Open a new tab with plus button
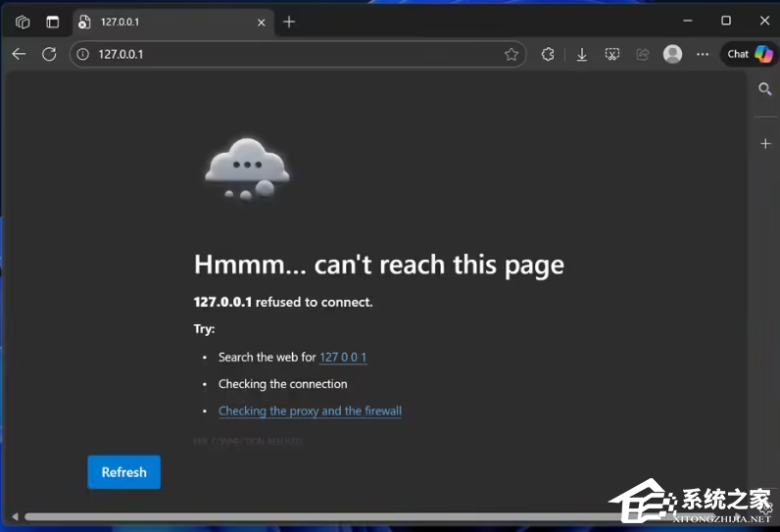 coord(289,22)
